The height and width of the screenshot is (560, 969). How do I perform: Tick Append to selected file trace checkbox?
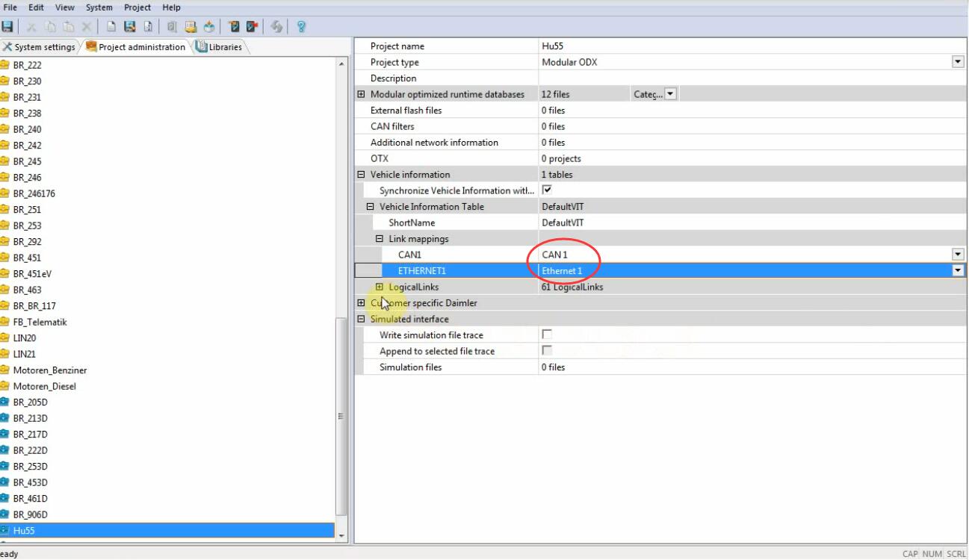(547, 350)
